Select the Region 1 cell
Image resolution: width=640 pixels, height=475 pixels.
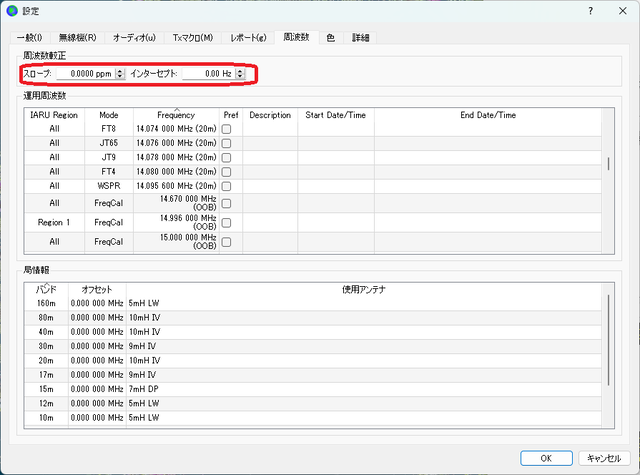[54, 222]
